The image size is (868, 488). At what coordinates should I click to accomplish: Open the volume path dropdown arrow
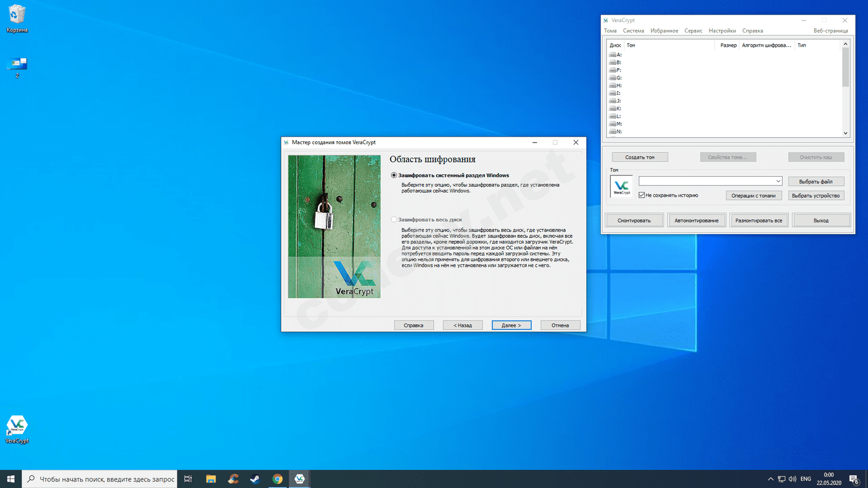778,181
